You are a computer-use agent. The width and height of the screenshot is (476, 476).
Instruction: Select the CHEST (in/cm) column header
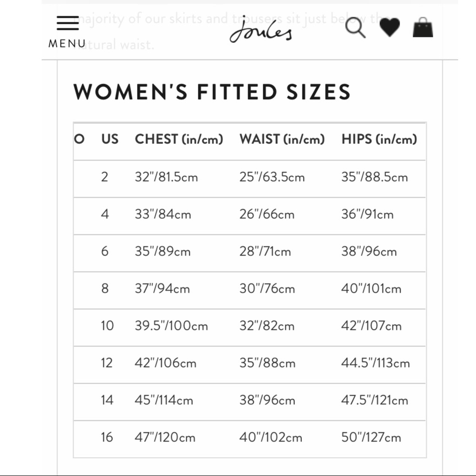(179, 139)
